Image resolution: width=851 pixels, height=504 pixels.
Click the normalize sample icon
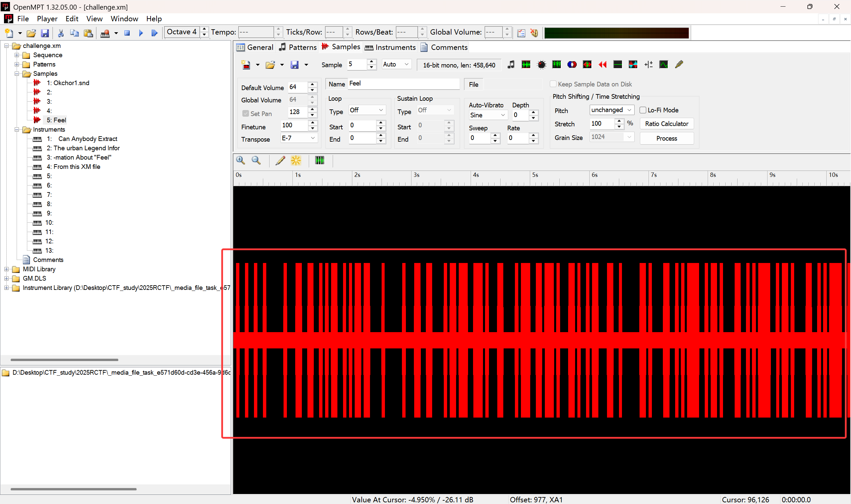click(x=526, y=64)
